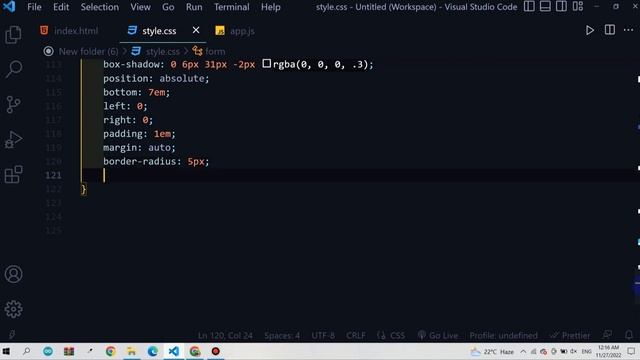Open Windows taskbar search
The image size is (640, 360).
point(27,351)
